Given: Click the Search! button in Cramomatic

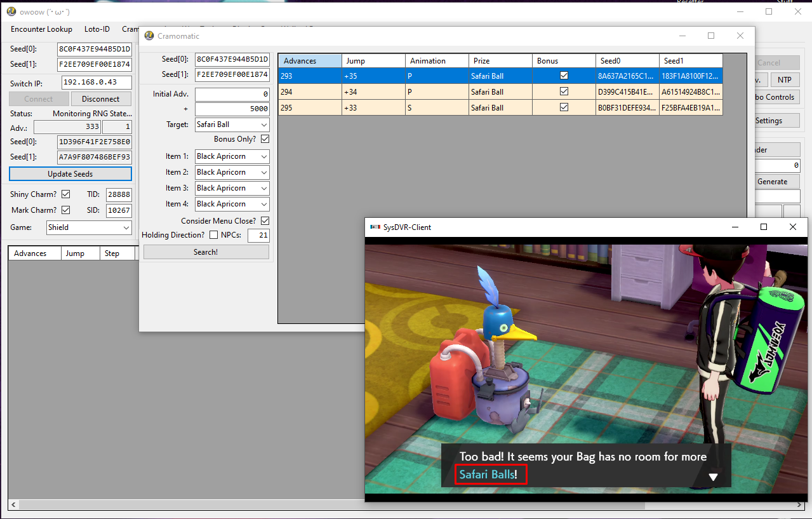Looking at the screenshot, I should point(206,252).
